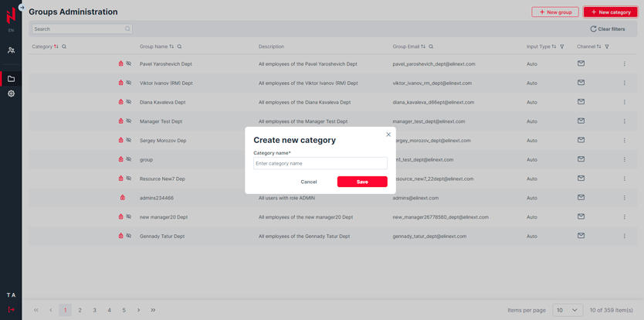644x320 pixels.
Task: Open filter icon on Input Type column
Action: point(562,47)
